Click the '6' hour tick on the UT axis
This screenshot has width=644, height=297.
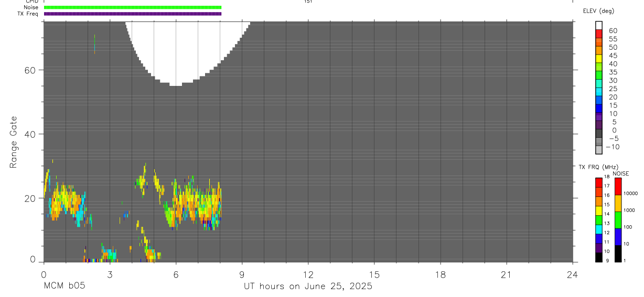click(x=176, y=274)
